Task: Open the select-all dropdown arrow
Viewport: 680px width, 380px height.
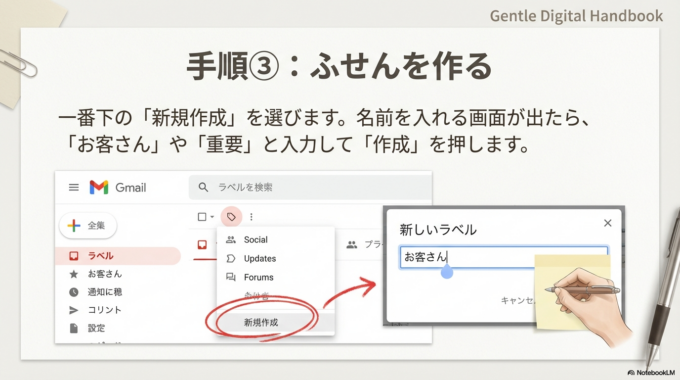Action: (x=212, y=216)
